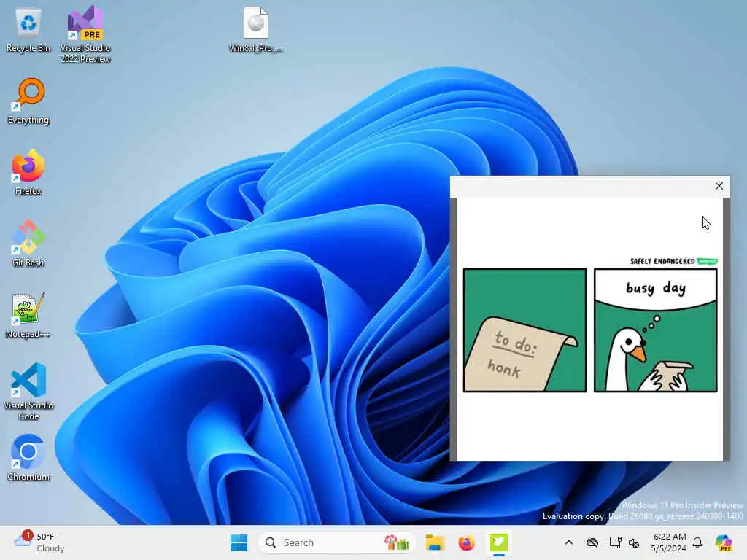Image resolution: width=747 pixels, height=560 pixels.
Task: Close the goose comic popup window
Action: (x=719, y=186)
